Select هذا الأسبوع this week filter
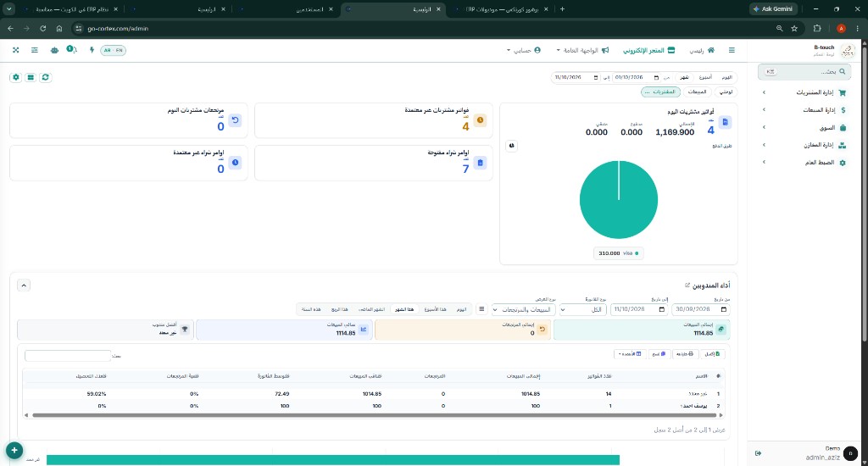The image size is (868, 466). coord(435,309)
